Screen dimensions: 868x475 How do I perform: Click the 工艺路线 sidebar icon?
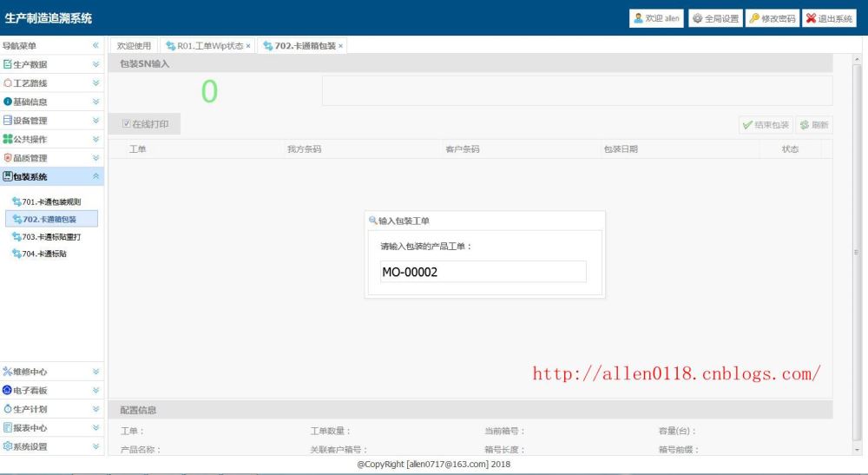coord(7,83)
